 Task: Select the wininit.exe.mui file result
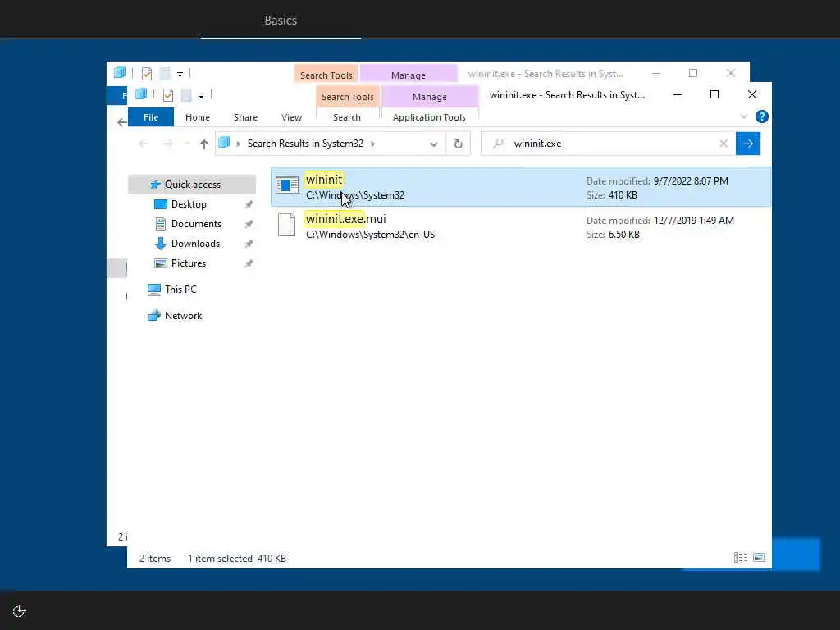pyautogui.click(x=521, y=226)
